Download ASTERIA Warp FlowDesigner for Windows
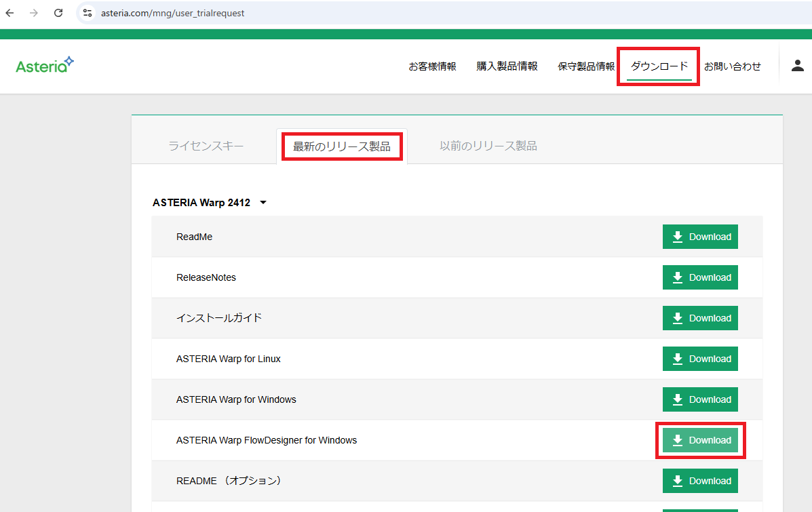Screen dimensions: 812x512 [700, 440]
